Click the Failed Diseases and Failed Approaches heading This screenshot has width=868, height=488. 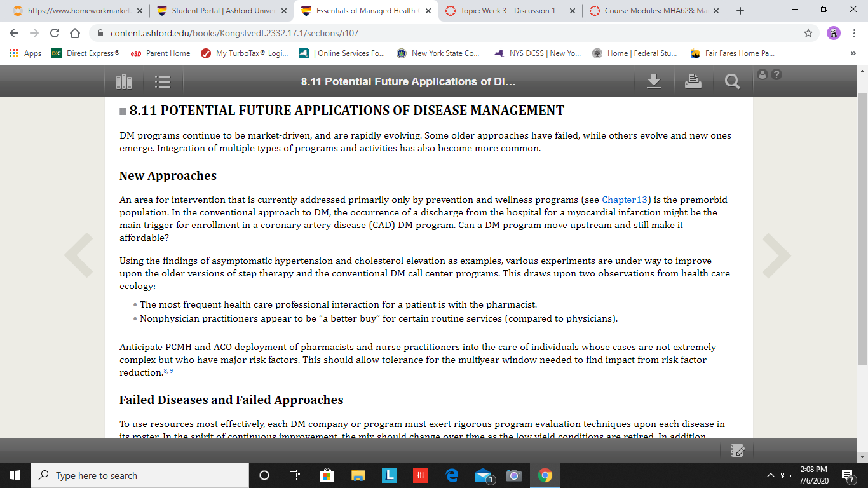[x=231, y=400]
